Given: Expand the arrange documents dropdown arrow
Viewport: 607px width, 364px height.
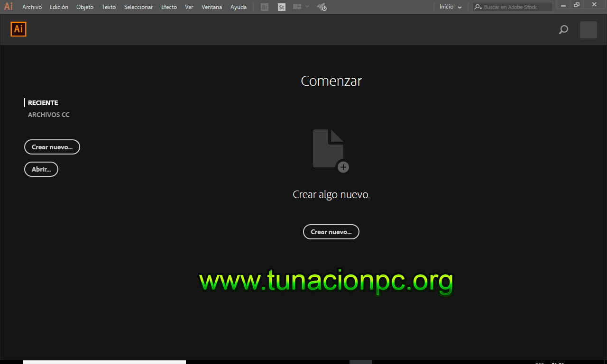Looking at the screenshot, I should coord(307,7).
